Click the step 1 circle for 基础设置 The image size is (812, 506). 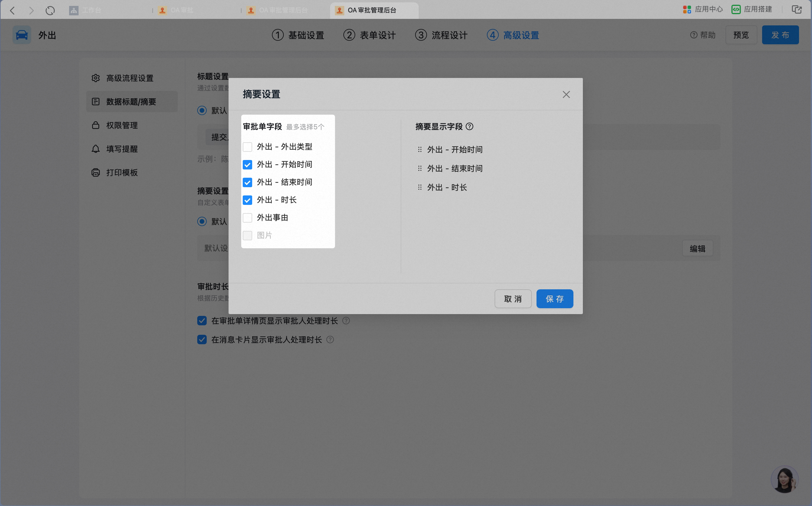pyautogui.click(x=278, y=35)
